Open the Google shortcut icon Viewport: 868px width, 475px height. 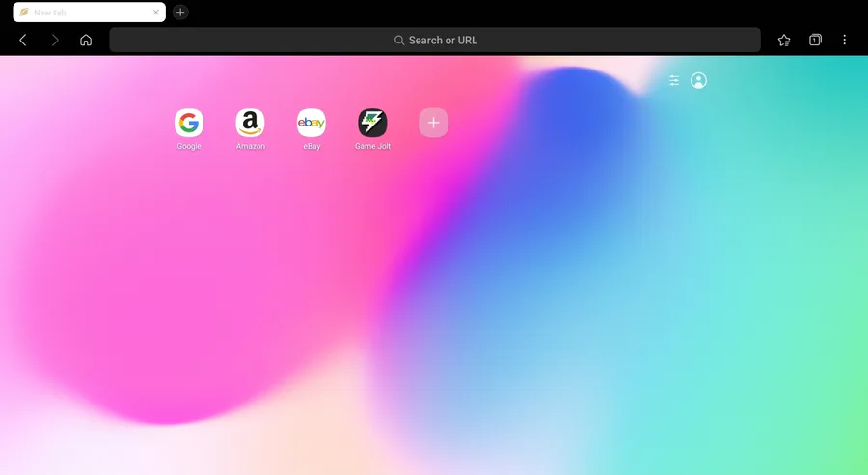coord(189,123)
